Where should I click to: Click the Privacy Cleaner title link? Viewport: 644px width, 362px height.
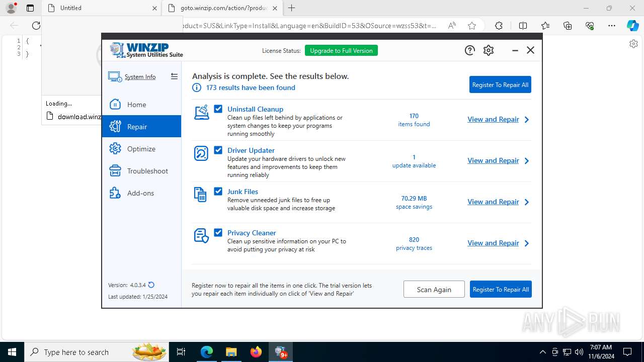click(252, 233)
